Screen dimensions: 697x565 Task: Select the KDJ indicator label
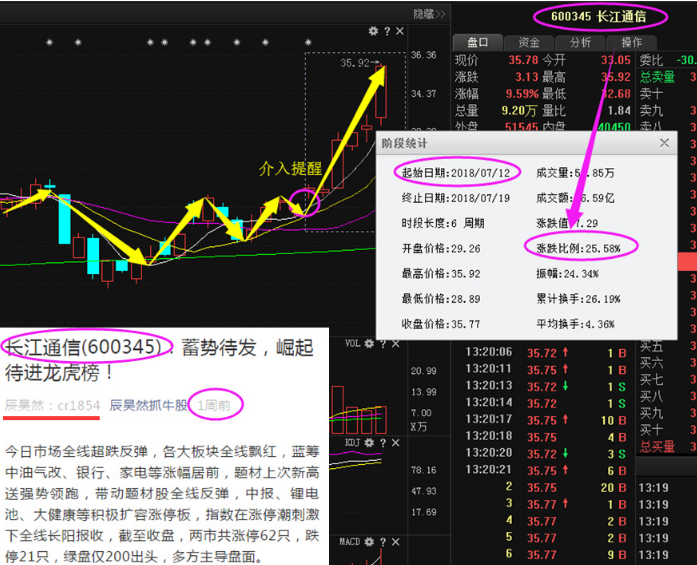pyautogui.click(x=353, y=443)
